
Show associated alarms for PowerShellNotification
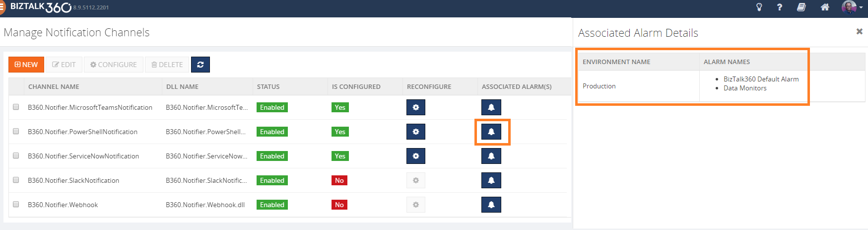click(491, 132)
